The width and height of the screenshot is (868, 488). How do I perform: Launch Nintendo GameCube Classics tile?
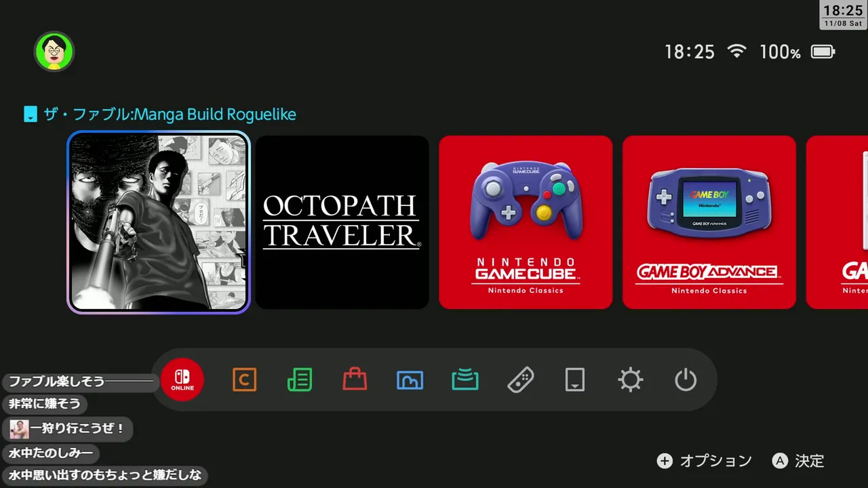(526, 222)
